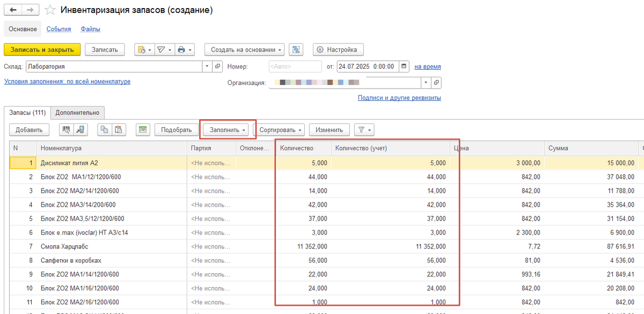Select row Блок ZO2 MA1/16/1200/600

(326, 288)
